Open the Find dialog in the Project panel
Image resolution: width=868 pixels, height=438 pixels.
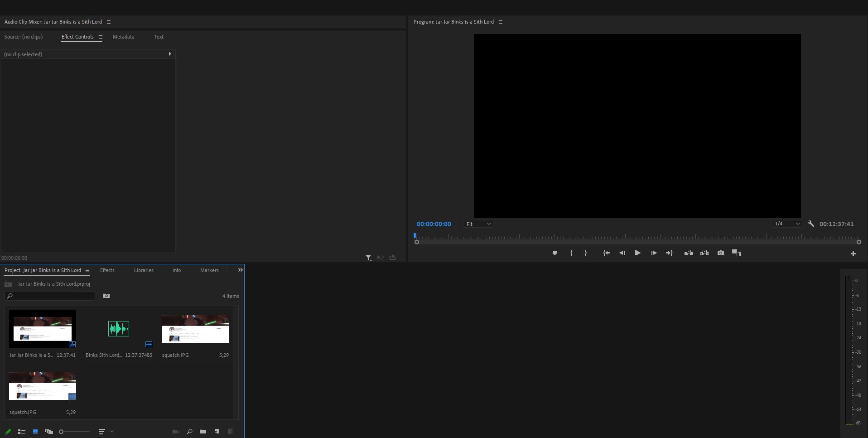tap(189, 431)
